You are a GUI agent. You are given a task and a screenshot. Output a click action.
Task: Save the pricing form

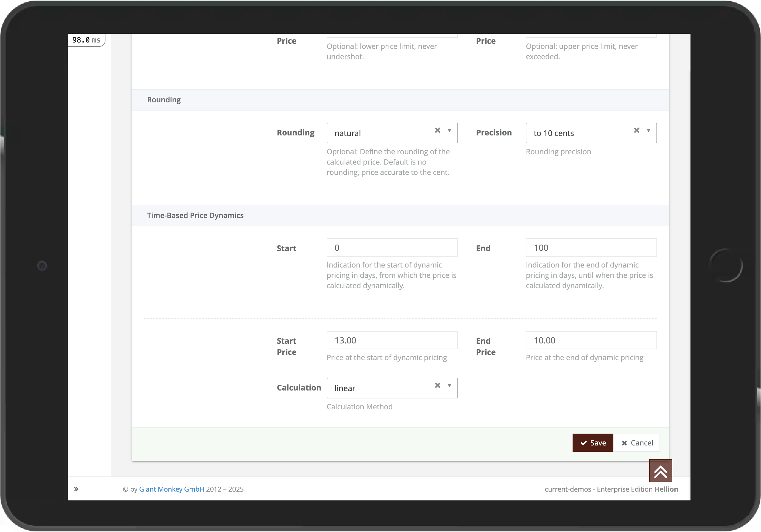click(592, 443)
